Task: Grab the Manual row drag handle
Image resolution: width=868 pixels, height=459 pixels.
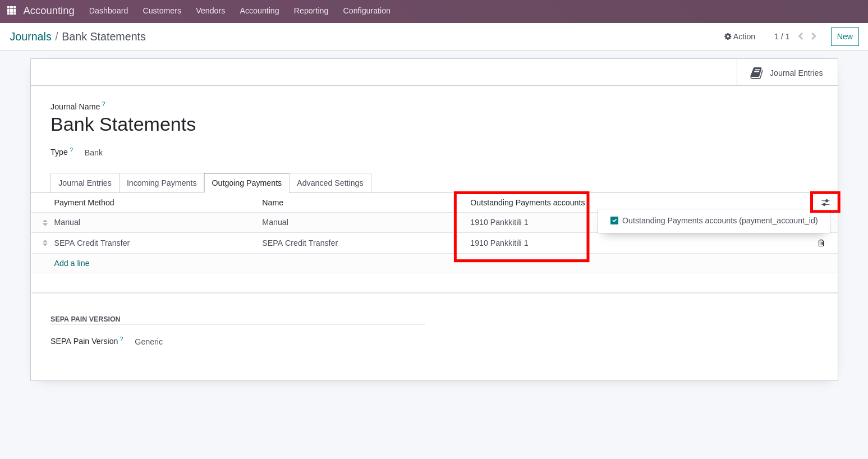Action: [45, 223]
